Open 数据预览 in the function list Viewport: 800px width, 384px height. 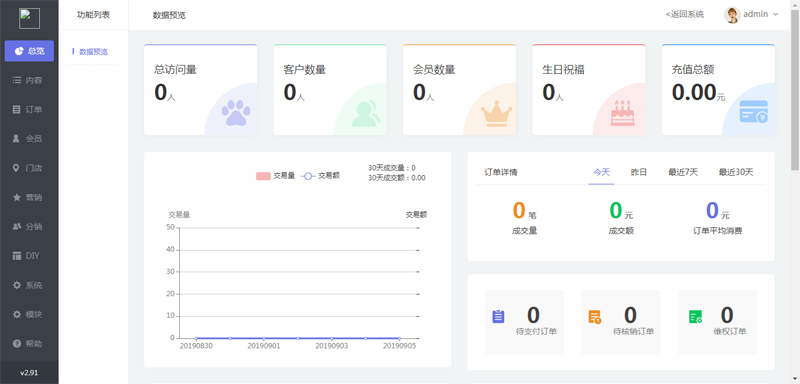(93, 52)
